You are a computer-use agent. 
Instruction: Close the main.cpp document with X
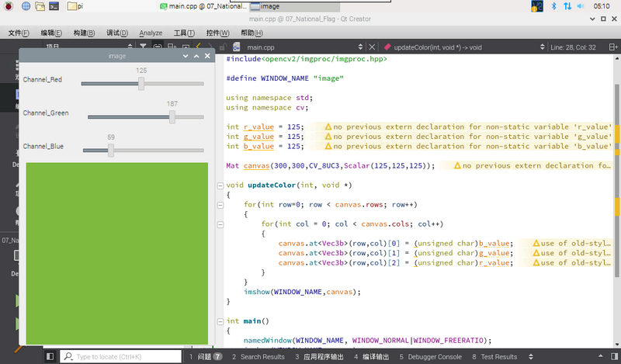tap(372, 47)
